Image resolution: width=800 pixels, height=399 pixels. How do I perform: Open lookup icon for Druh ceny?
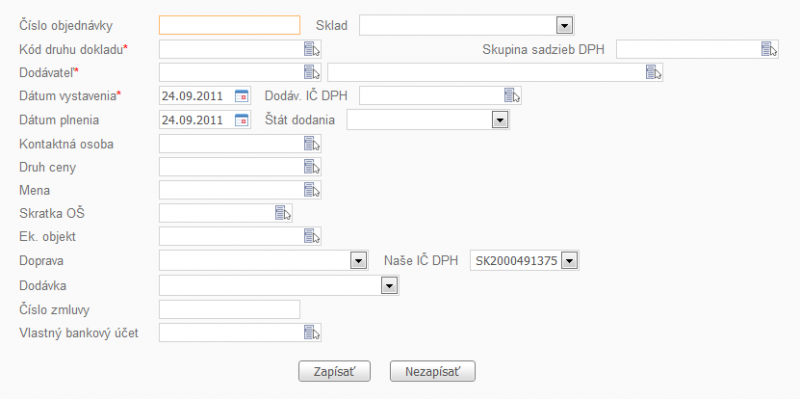coord(312,166)
